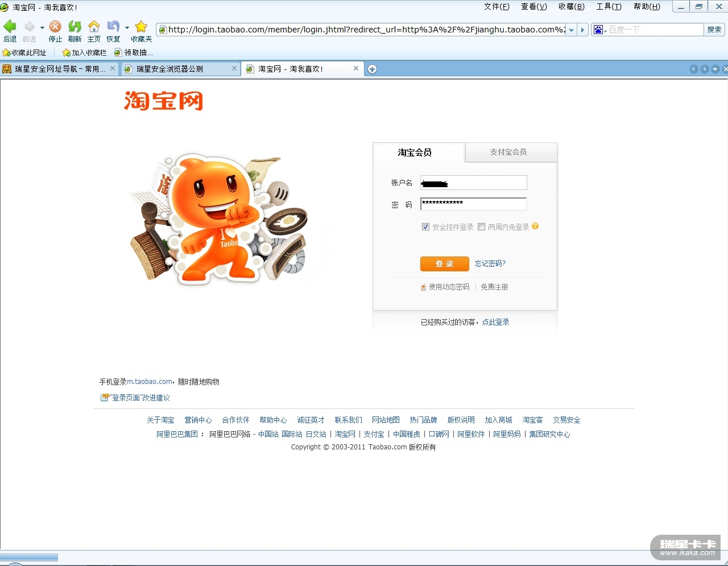Expand the address bar URL dropdown
Image resolution: width=728 pixels, height=566 pixels.
(572, 30)
